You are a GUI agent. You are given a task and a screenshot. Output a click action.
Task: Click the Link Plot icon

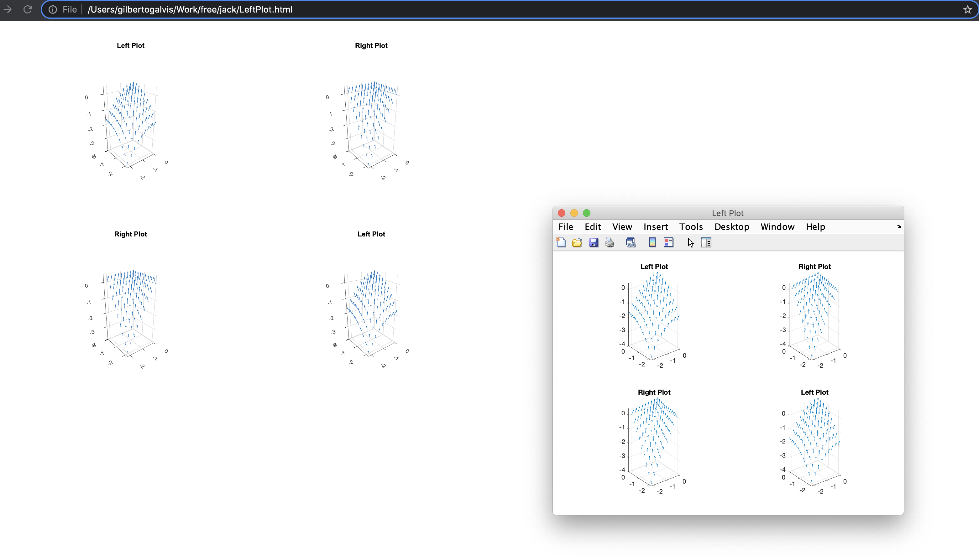[x=631, y=242]
